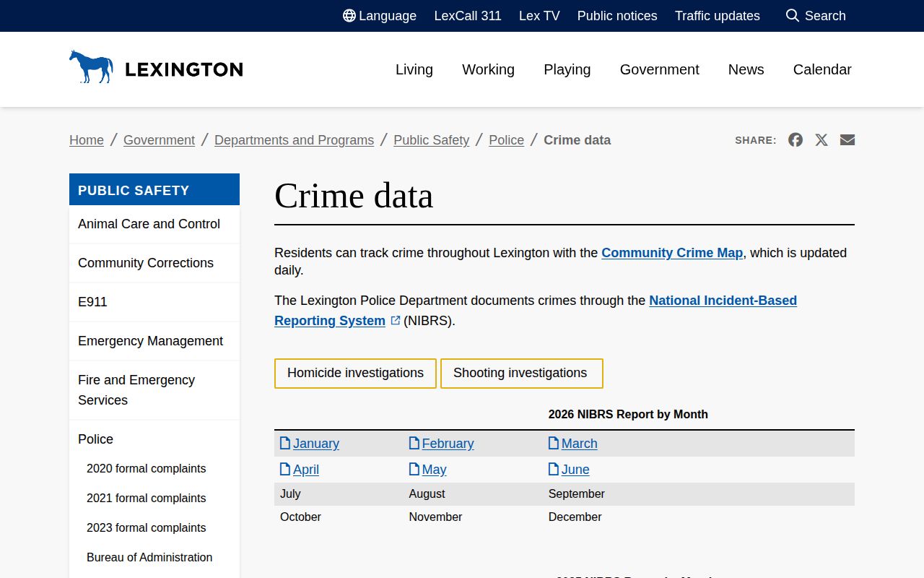Open the Calendar page
924x578 pixels.
(x=822, y=69)
